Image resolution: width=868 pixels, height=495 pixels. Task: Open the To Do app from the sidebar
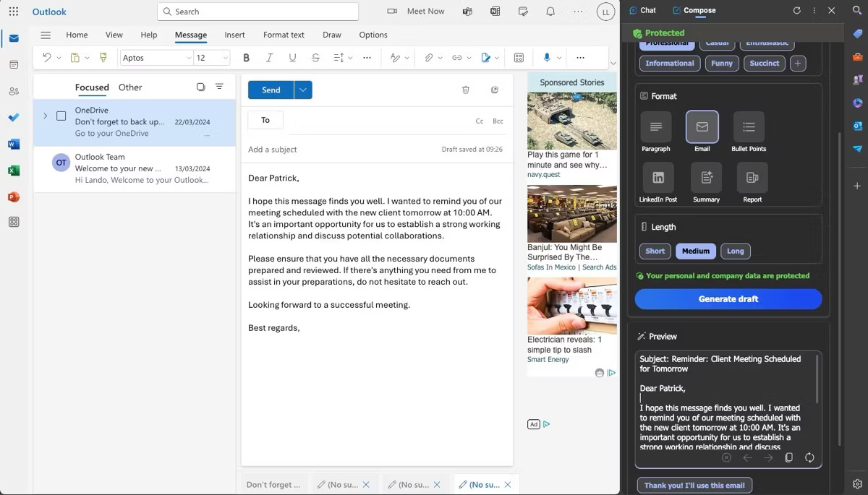pyautogui.click(x=14, y=116)
